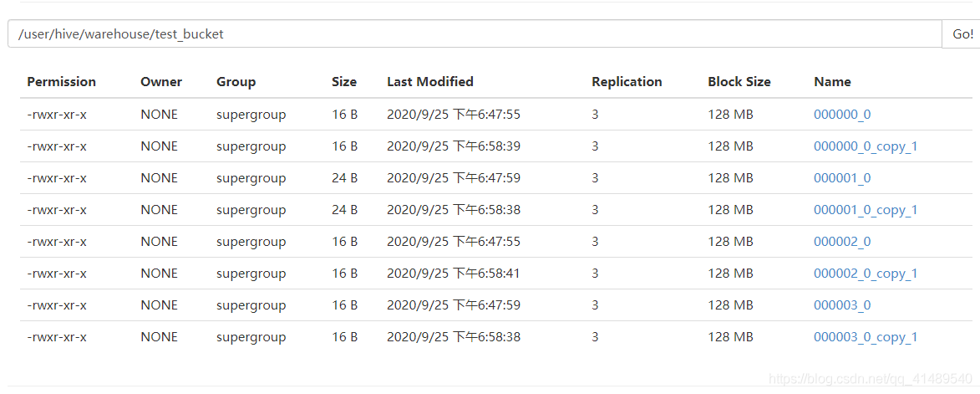Open file 000000_0_copy_1
The image size is (980, 394).
[866, 146]
